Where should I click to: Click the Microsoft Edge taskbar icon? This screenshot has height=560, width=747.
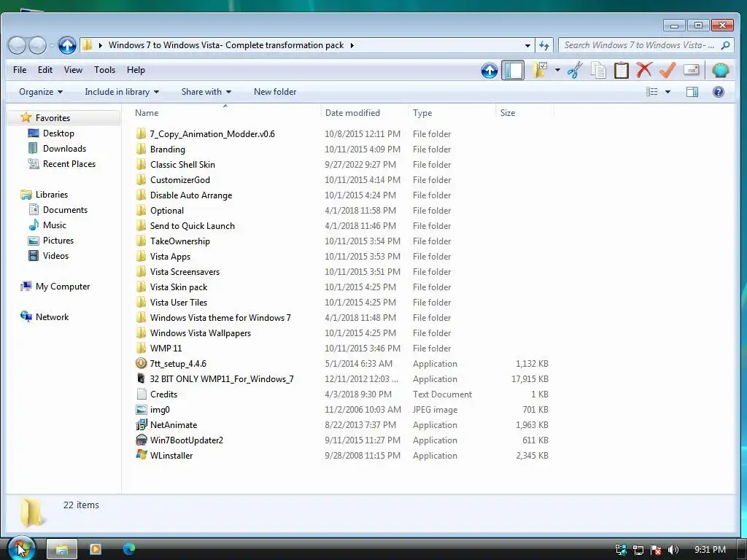pyautogui.click(x=129, y=550)
